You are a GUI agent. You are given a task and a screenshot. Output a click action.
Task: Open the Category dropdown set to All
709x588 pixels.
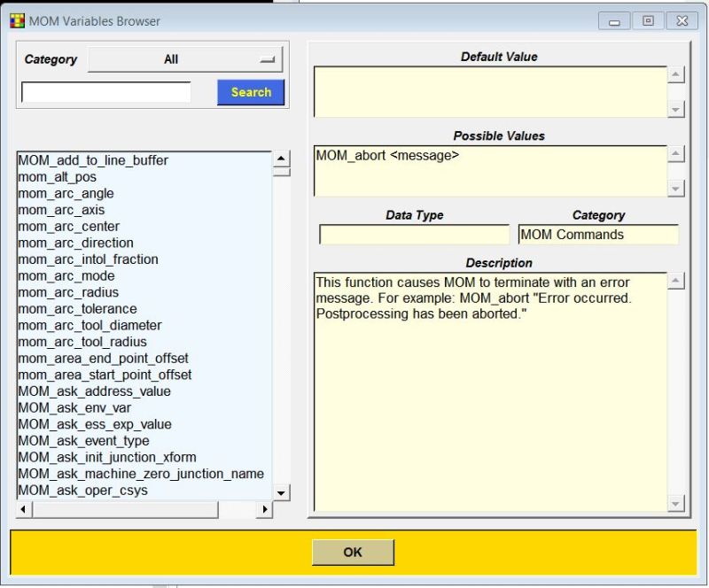185,59
